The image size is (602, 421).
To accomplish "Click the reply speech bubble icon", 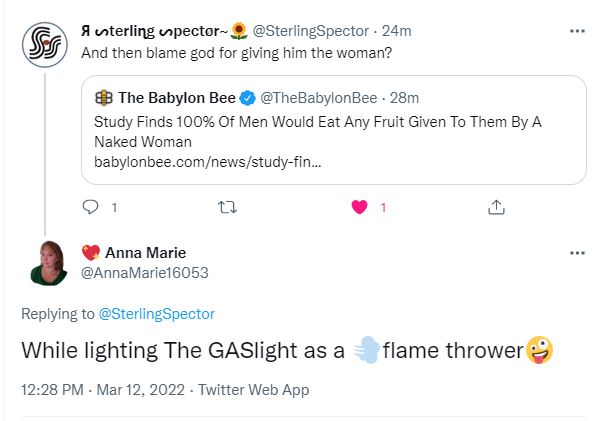I will pyautogui.click(x=90, y=208).
